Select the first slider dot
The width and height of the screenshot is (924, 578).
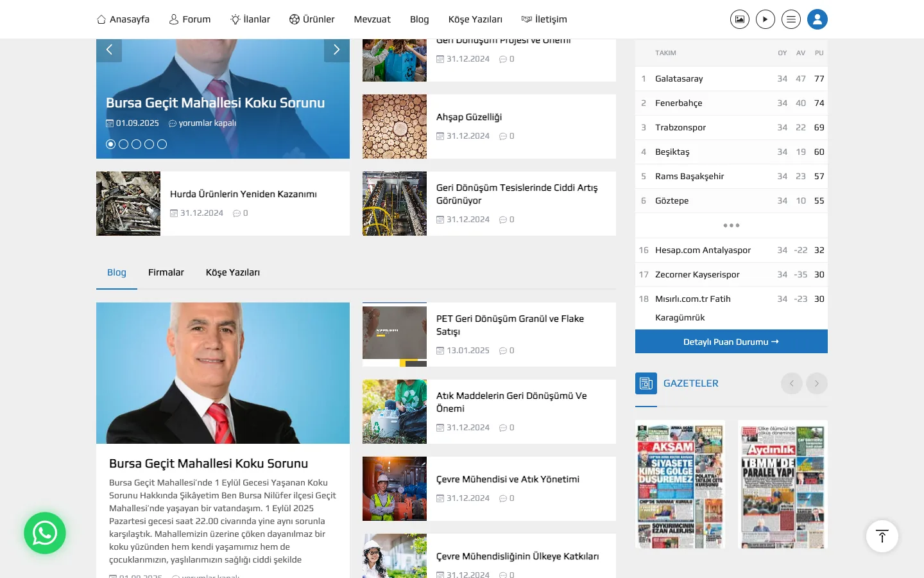point(110,144)
